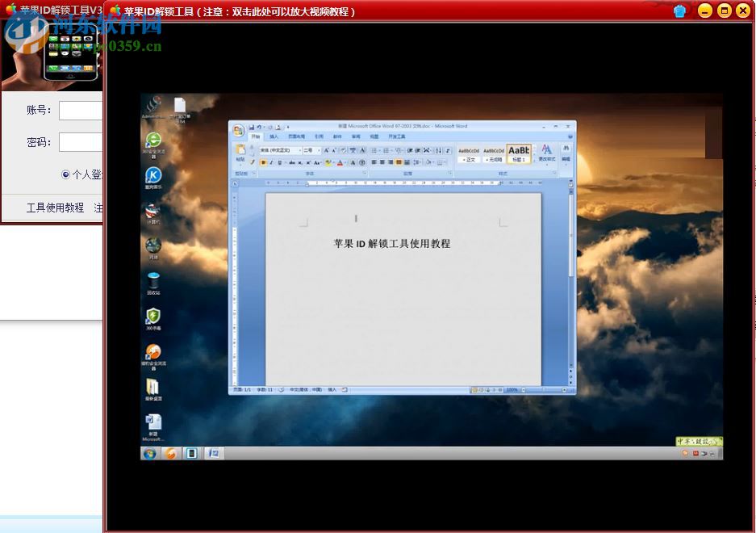Open the 酷狗音乐 K desktop icon
The height and width of the screenshot is (533, 756).
tap(153, 178)
